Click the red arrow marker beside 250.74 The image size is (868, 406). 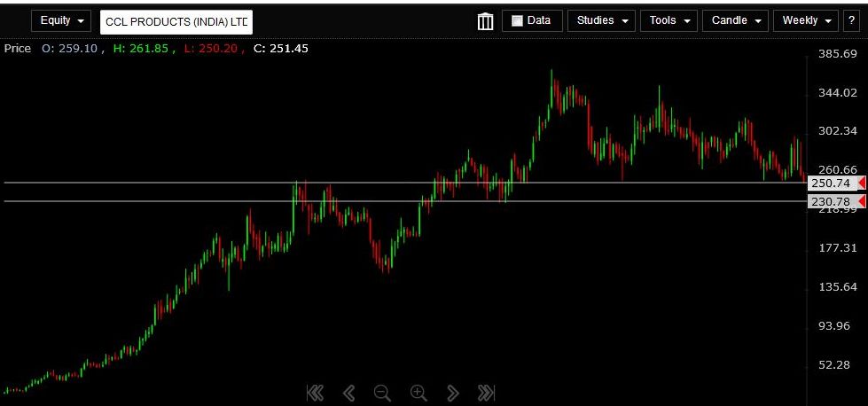(x=862, y=183)
